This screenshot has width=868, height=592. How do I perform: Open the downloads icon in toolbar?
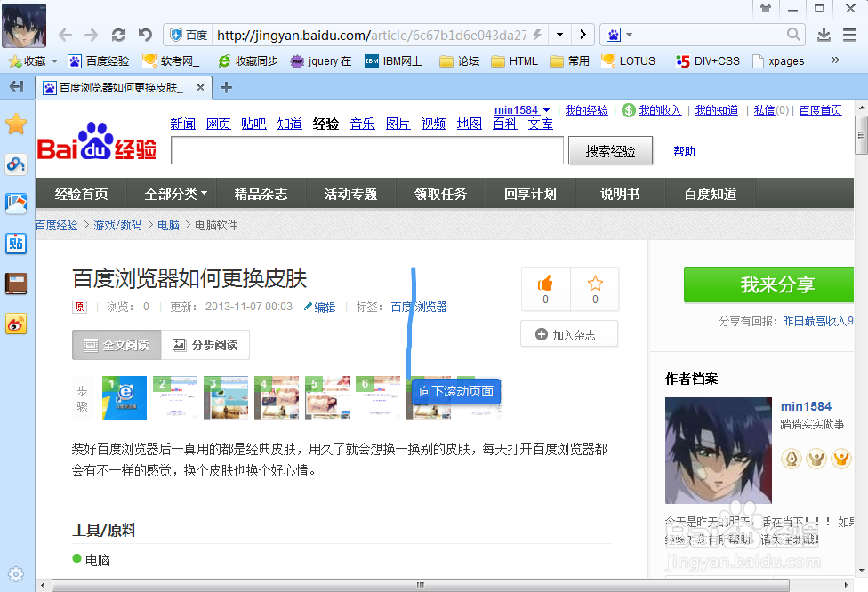824,35
